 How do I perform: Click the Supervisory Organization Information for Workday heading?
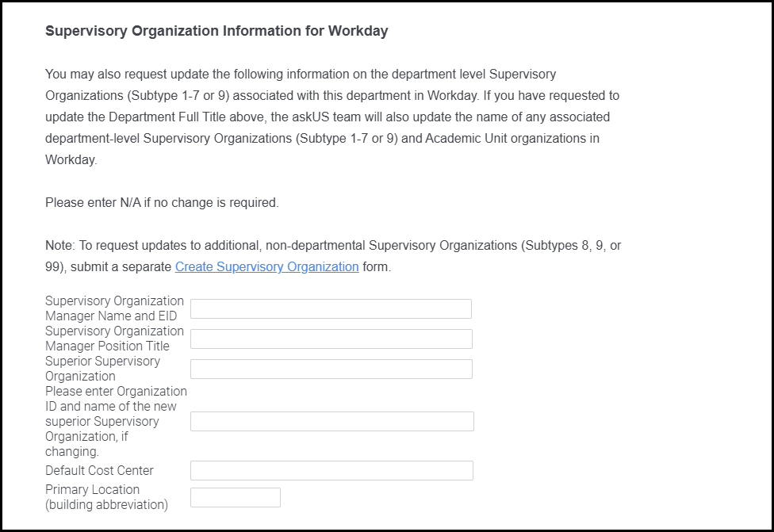click(x=216, y=32)
